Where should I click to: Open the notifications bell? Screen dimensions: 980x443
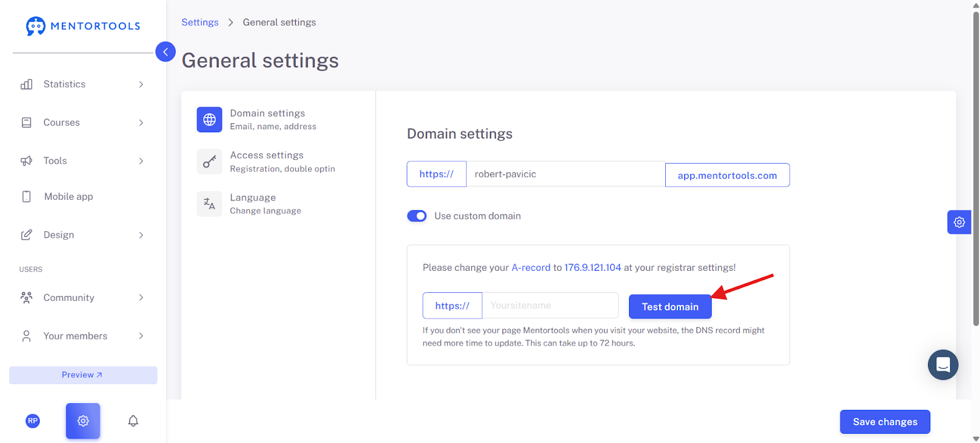[x=133, y=421]
